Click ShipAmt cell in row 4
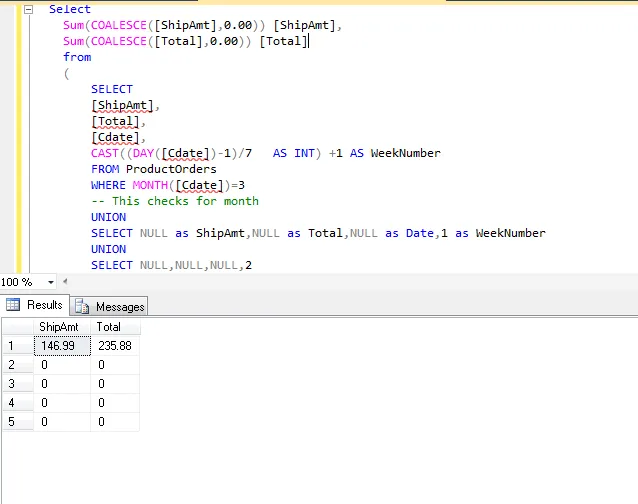This screenshot has height=504, width=638. (62, 403)
